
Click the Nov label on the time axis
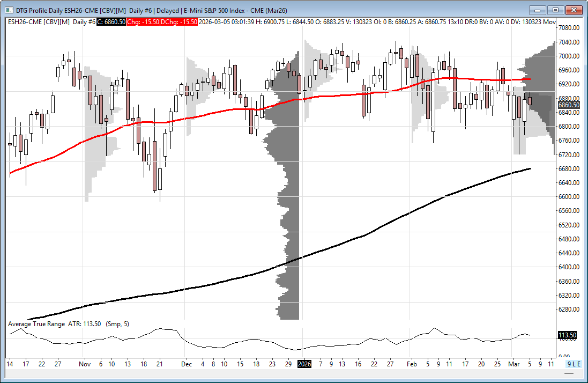tap(85, 364)
